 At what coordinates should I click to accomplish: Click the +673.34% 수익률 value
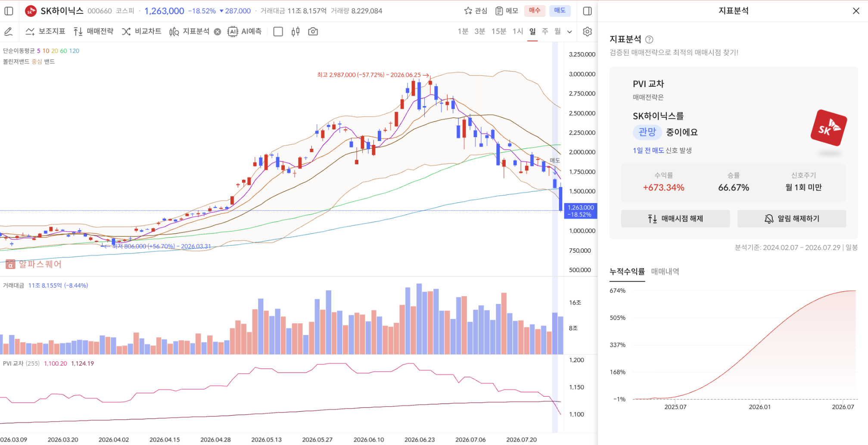pos(663,188)
